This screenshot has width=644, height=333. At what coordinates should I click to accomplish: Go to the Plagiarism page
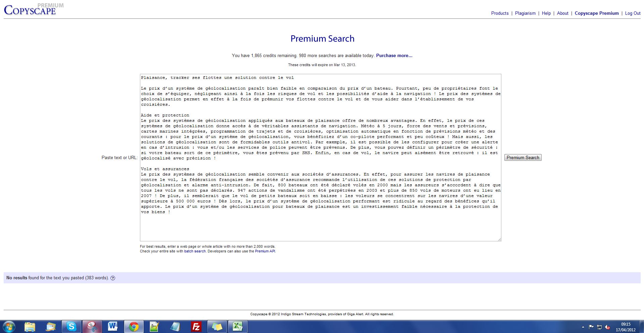click(525, 13)
